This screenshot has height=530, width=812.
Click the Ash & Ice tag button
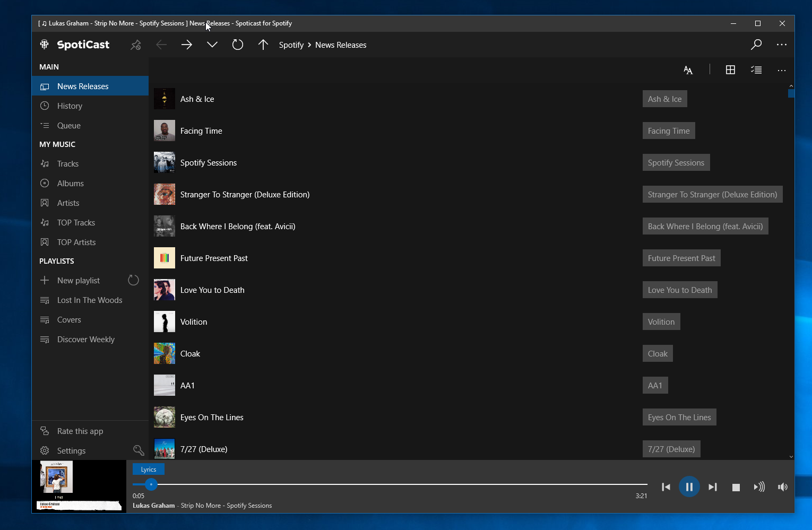coord(665,99)
